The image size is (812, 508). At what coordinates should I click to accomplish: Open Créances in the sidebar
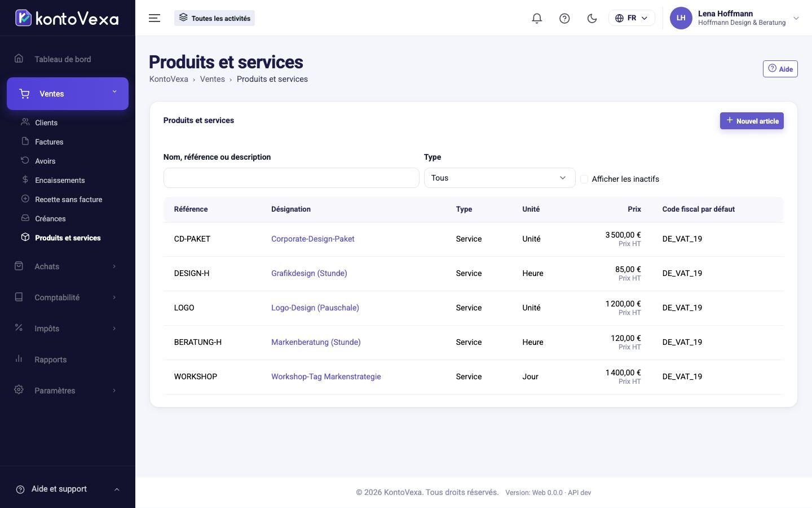(x=50, y=218)
